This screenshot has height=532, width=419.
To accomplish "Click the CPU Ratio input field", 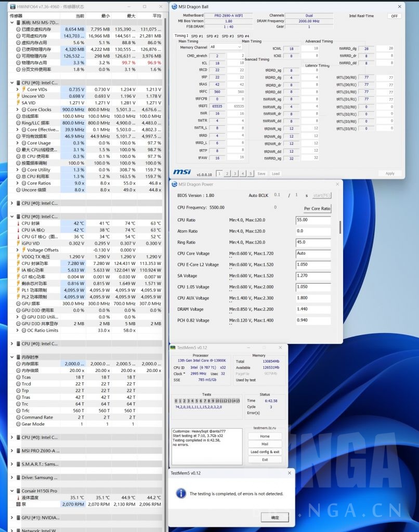I will [x=312, y=220].
